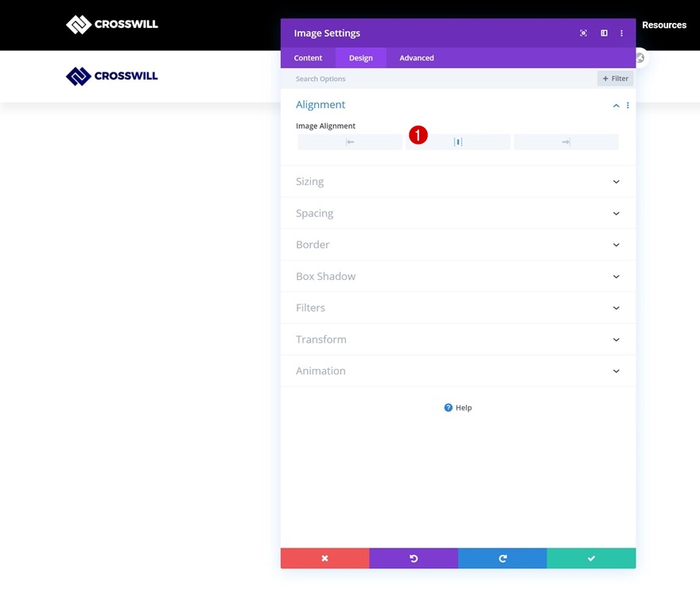
Task: Click the blue redo icon
Action: pos(502,558)
